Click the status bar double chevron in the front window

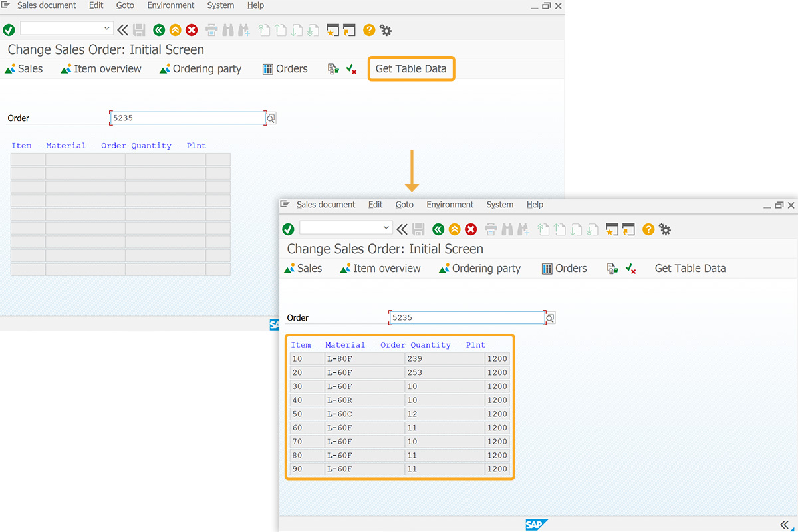(785, 524)
